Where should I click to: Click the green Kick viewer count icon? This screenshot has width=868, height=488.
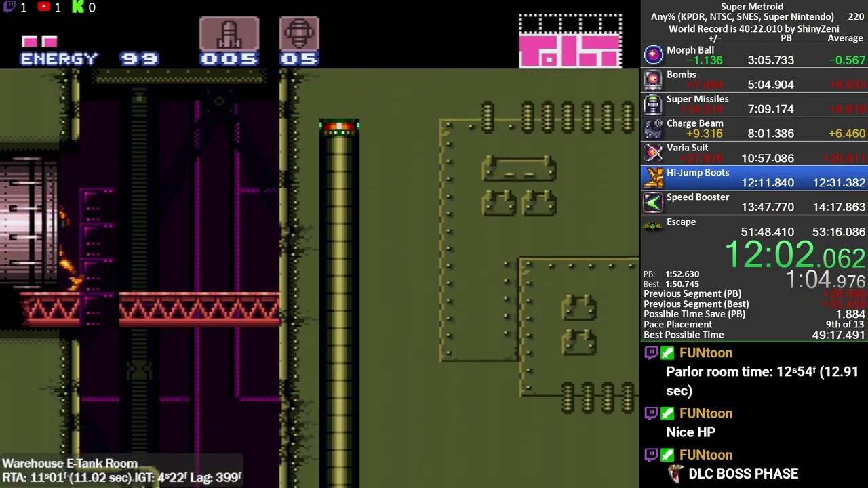78,7
